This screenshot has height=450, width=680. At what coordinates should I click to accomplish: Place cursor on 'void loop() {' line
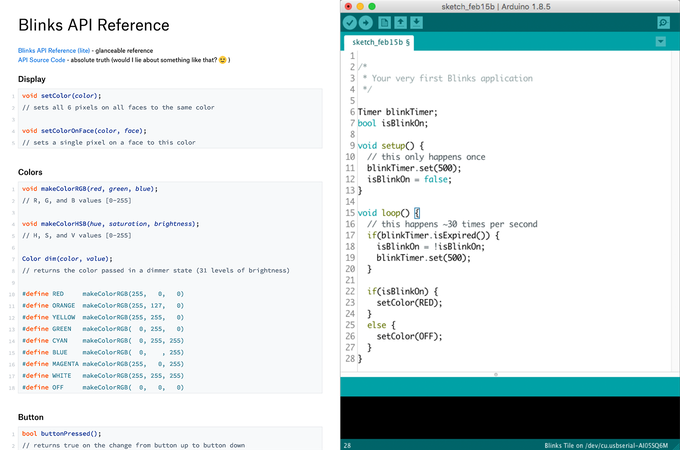pyautogui.click(x=389, y=213)
